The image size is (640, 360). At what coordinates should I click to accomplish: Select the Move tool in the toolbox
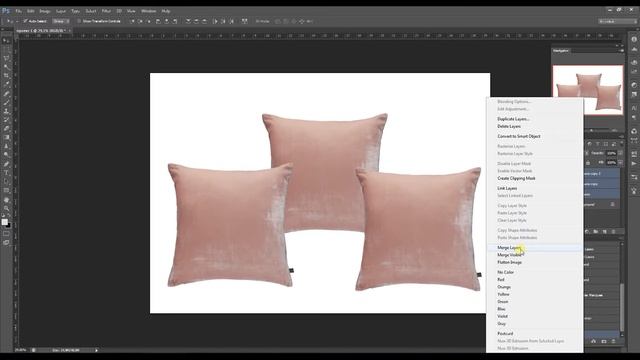coord(6,40)
